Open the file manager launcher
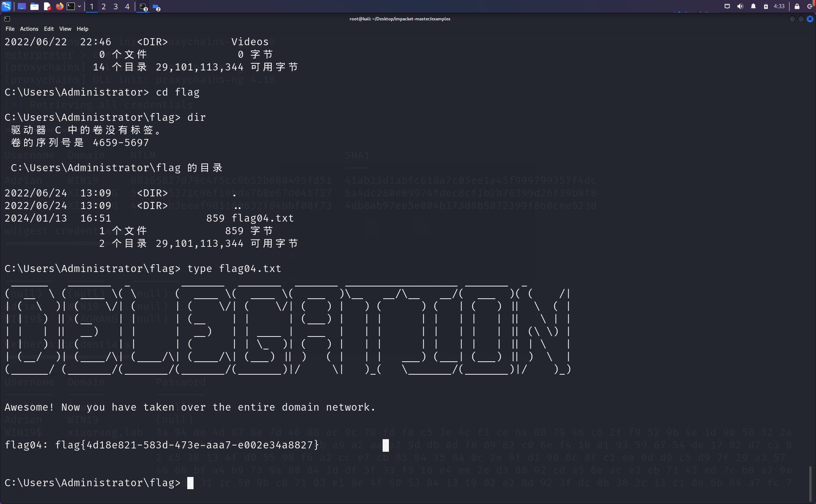 34,6
